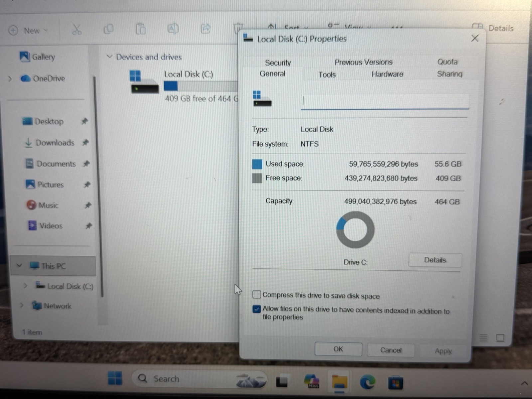Click the OK button

click(338, 349)
